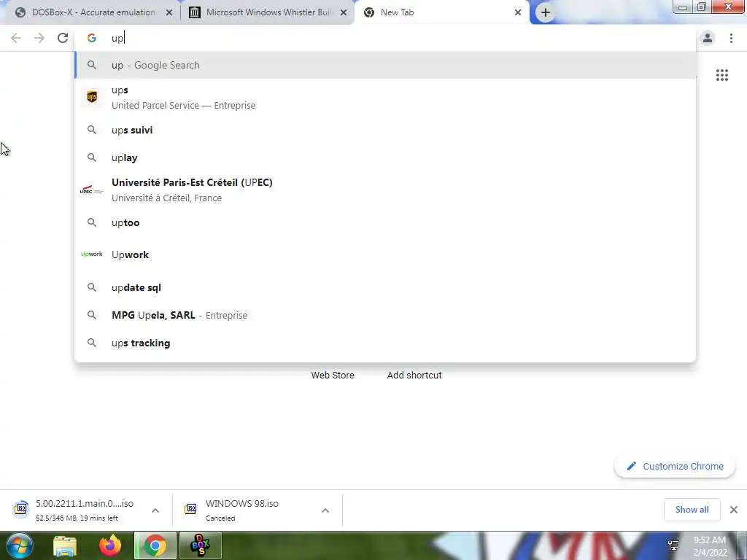Click the magnifier icon beside 'update sql'

point(91,287)
